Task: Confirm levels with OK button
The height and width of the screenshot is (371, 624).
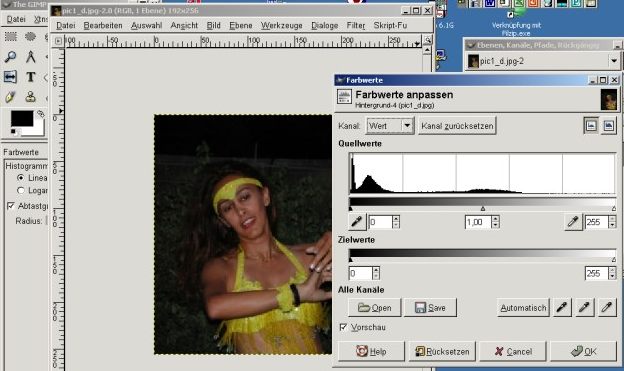Action: click(583, 351)
